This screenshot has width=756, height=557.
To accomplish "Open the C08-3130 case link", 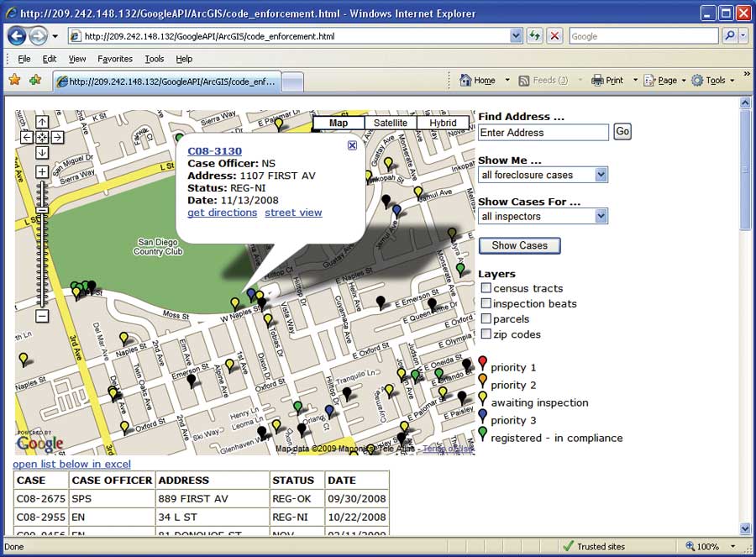I will (x=214, y=151).
